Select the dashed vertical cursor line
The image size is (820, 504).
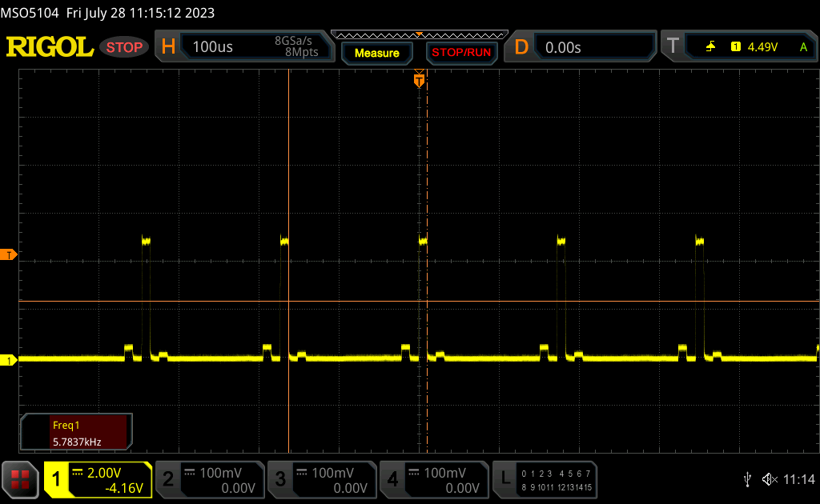pyautogui.click(x=428, y=261)
